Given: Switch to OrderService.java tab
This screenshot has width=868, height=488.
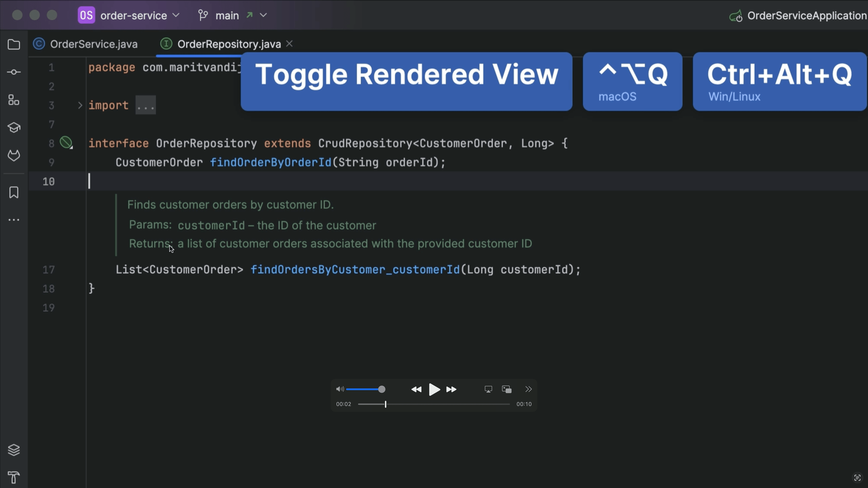Looking at the screenshot, I should pyautogui.click(x=93, y=44).
